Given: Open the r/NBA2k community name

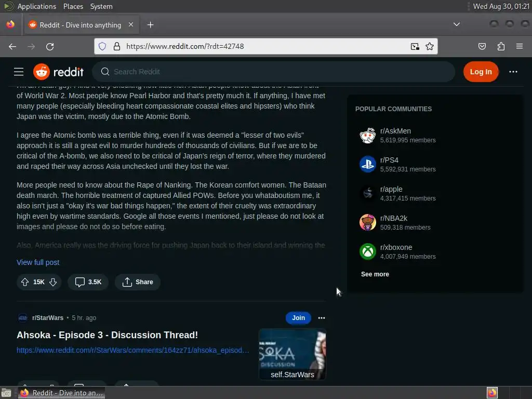Looking at the screenshot, I should pyautogui.click(x=394, y=219).
